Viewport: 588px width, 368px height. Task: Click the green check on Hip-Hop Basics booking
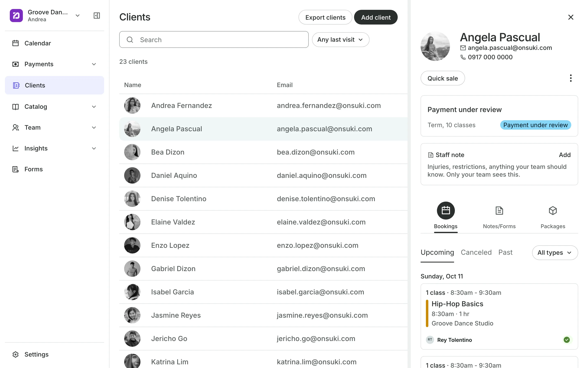point(567,340)
